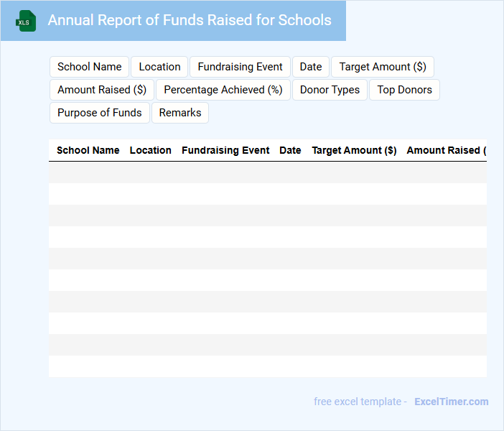Click the green XLS file icon
504x431 pixels.
pos(26,21)
